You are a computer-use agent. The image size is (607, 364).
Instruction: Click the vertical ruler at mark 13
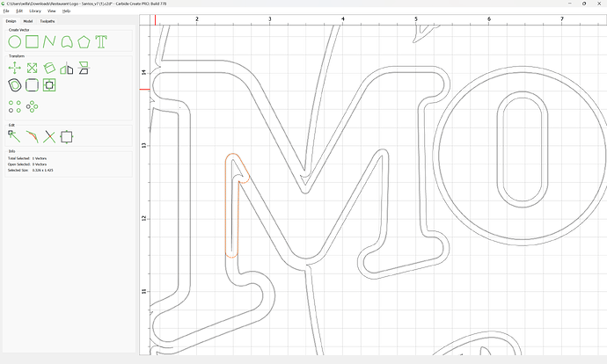(x=144, y=145)
